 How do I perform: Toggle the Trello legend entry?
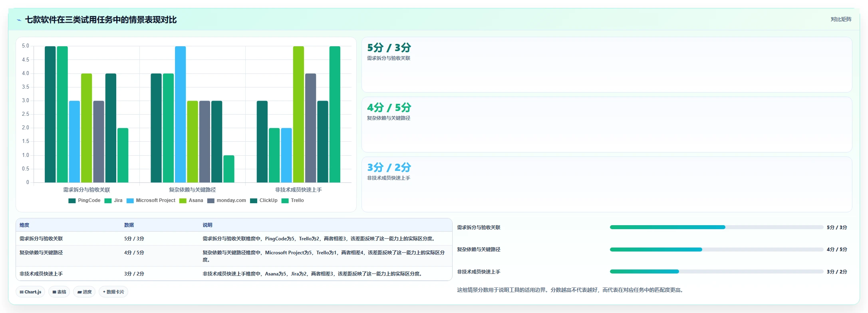pyautogui.click(x=293, y=200)
